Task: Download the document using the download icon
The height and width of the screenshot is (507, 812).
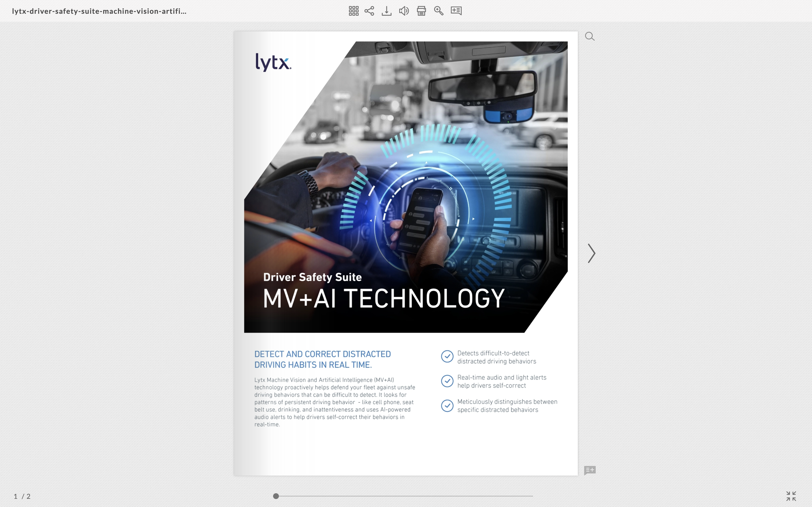Action: click(x=386, y=11)
